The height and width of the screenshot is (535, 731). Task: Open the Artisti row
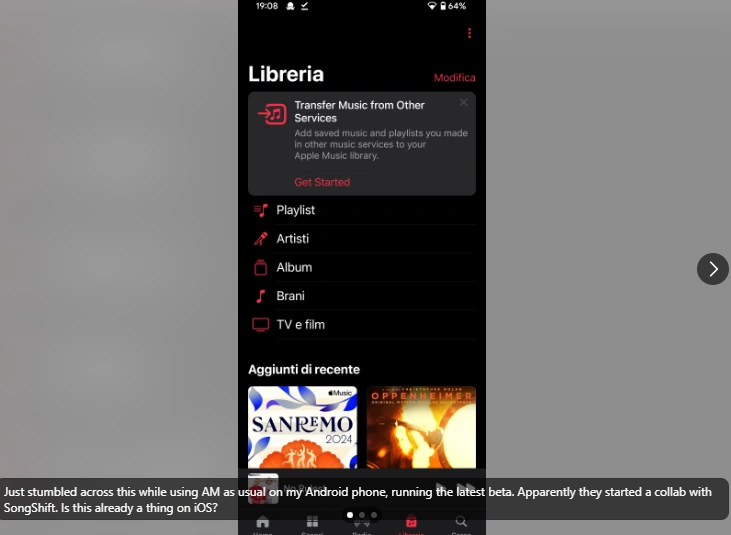[362, 239]
